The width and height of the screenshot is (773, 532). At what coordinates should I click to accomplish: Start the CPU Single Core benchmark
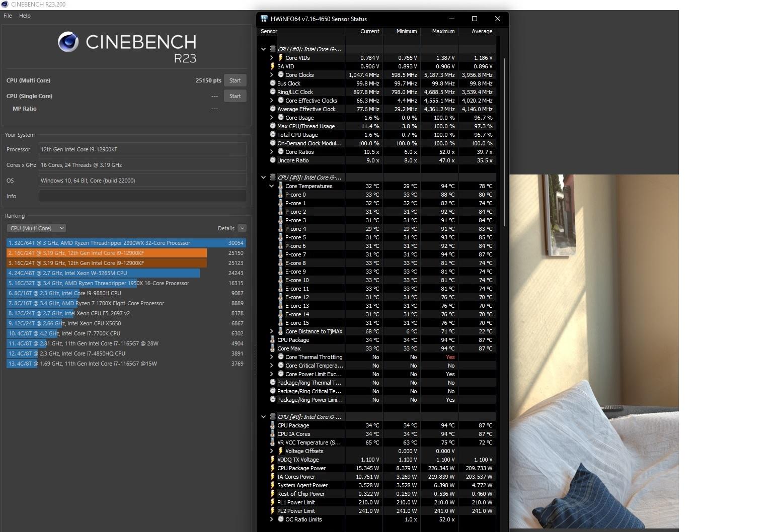click(x=235, y=96)
